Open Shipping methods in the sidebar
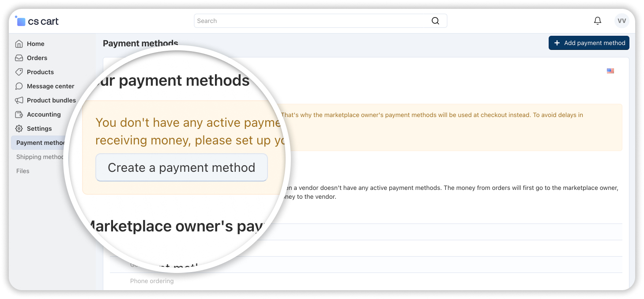644x299 pixels. [40, 157]
